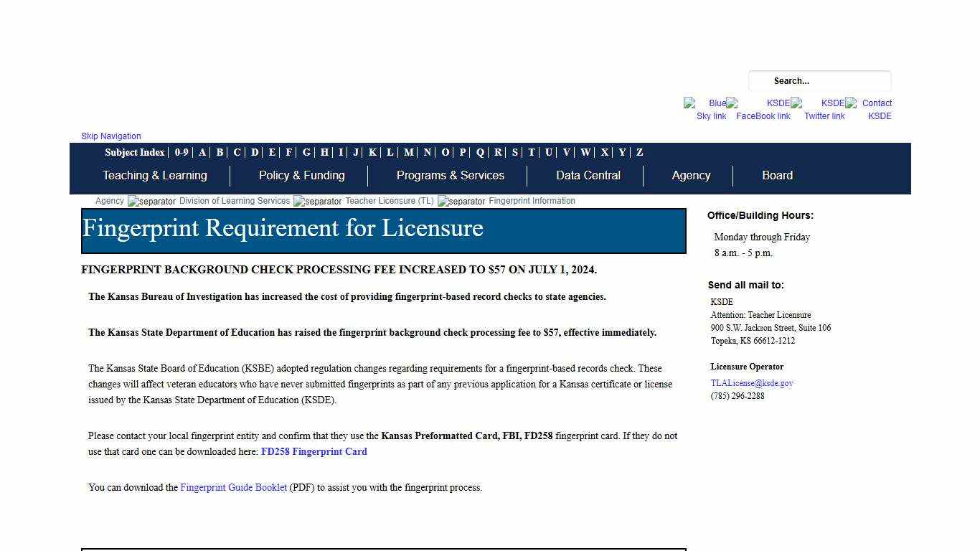Click the Search input field
Viewport: 980px width, 551px height.
(819, 81)
